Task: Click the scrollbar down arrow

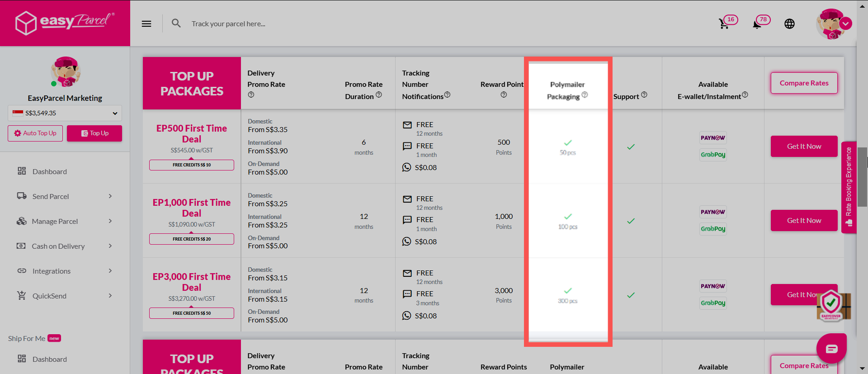Action: (x=862, y=369)
